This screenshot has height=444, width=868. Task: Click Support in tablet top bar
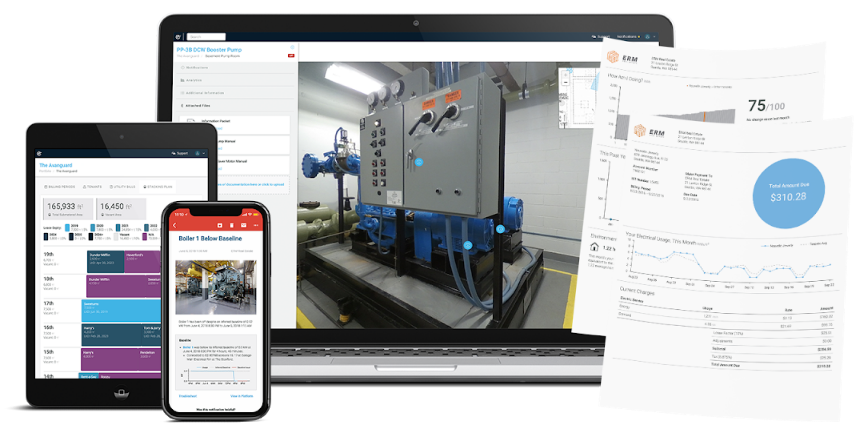coord(180,153)
